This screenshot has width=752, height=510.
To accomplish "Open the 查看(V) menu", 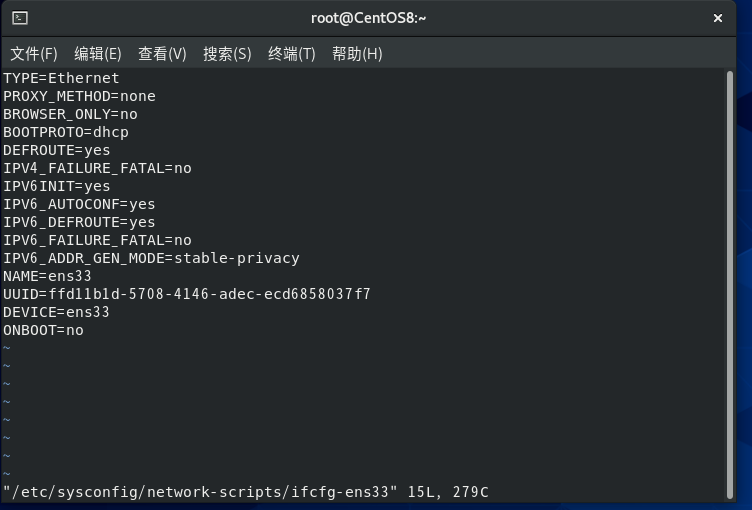I will (162, 54).
